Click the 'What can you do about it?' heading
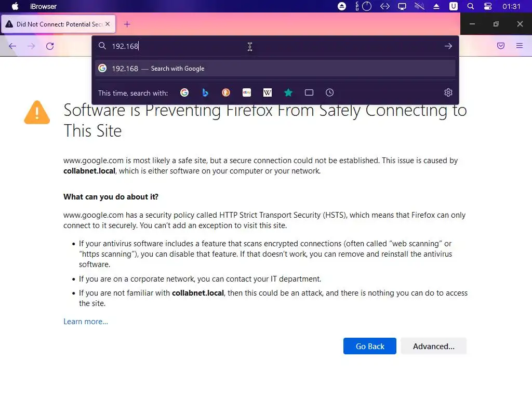532x399 pixels. pos(111,197)
